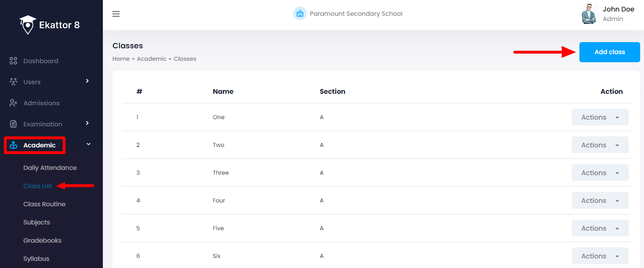Click the Admissions person-plus icon
The height and width of the screenshot is (268, 644).
[13, 103]
